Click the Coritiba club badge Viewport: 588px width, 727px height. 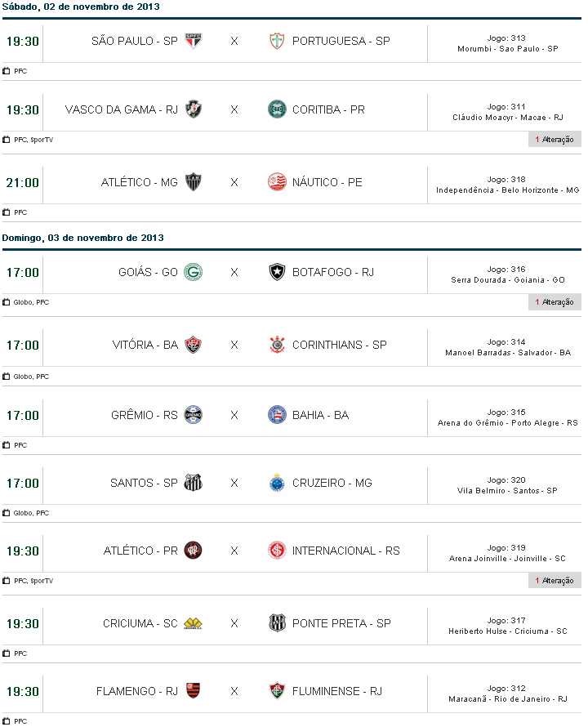click(278, 109)
